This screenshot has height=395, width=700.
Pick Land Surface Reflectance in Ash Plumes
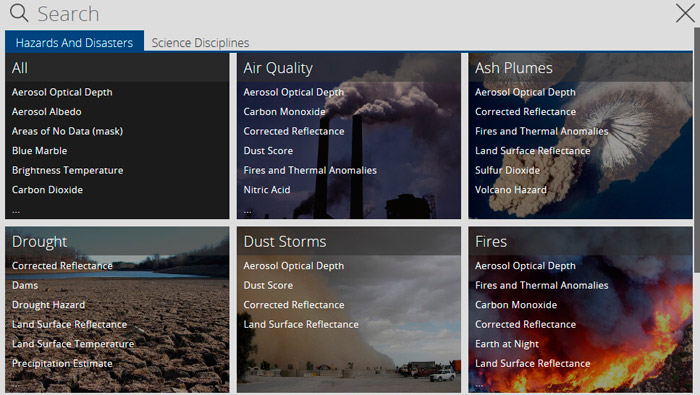click(533, 151)
